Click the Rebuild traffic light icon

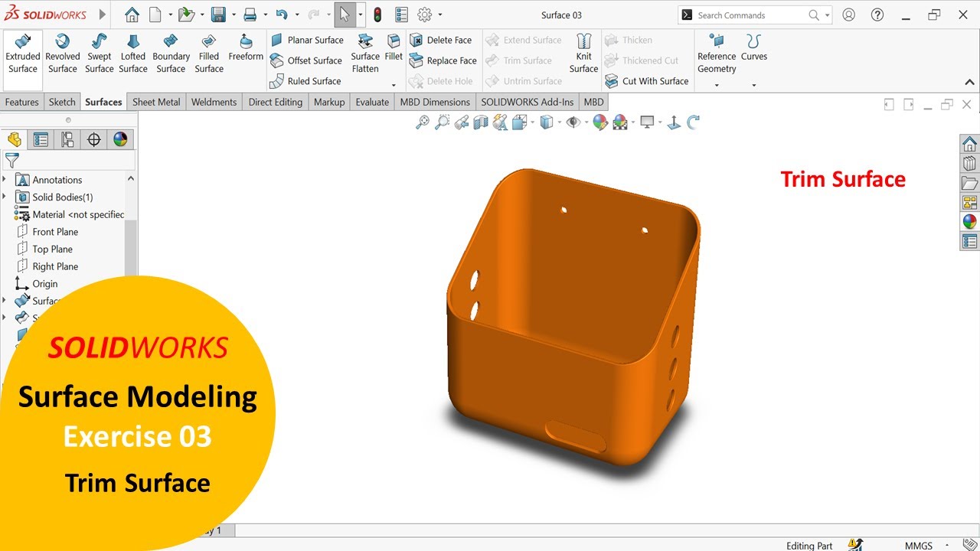tap(377, 15)
